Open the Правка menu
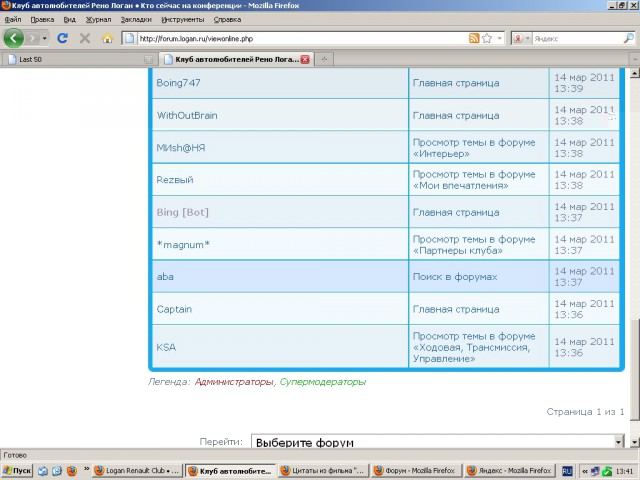This screenshot has height=480, width=640. click(42, 20)
